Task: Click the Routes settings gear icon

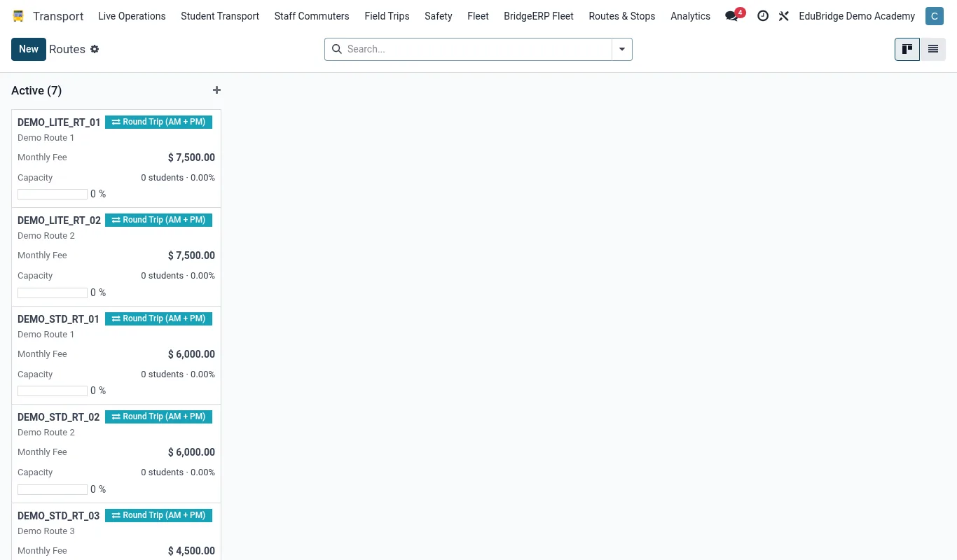Action: tap(95, 49)
